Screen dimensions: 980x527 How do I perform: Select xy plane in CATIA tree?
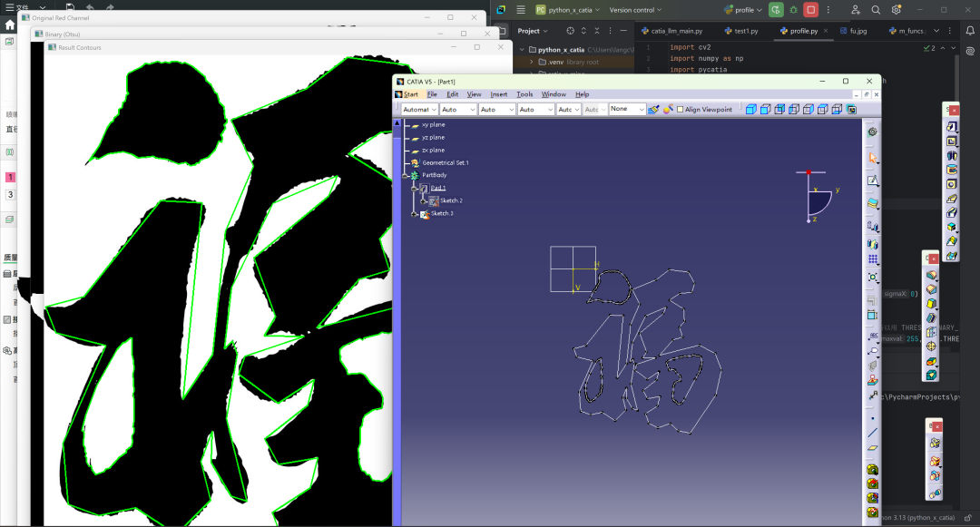(x=433, y=125)
